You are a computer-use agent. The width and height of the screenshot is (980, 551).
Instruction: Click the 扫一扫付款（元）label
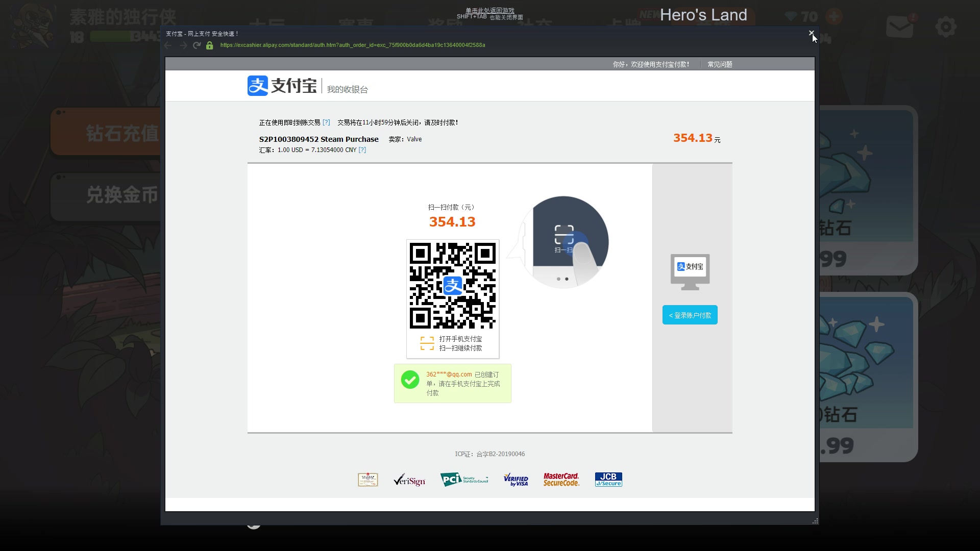pos(452,208)
